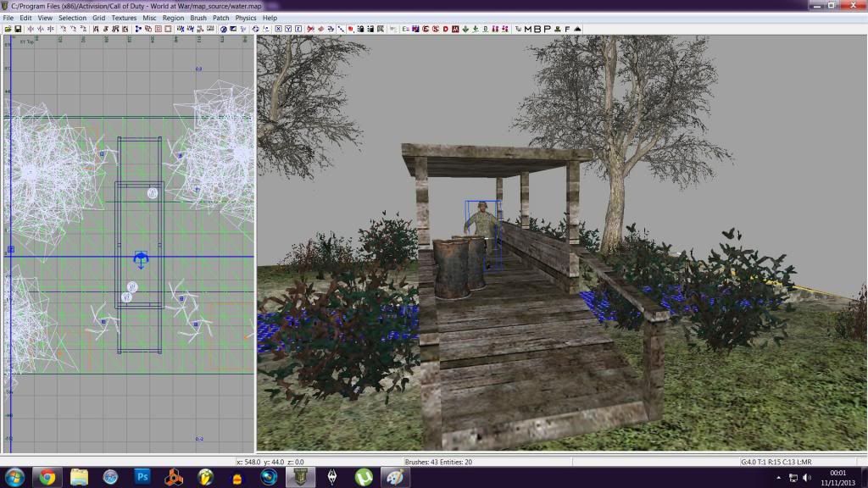Switch the 2D view to Y axis
Screen dimensions: 868x488
pos(288,29)
